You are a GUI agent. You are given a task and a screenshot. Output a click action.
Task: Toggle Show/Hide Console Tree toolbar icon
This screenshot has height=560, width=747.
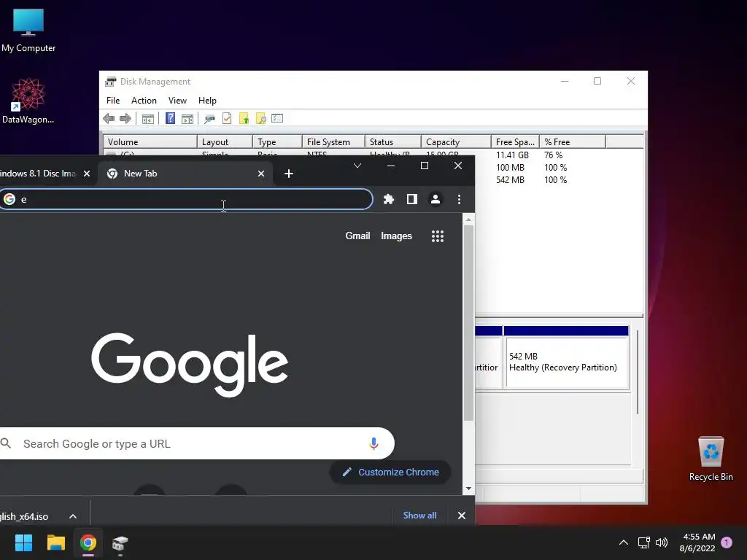coord(147,119)
